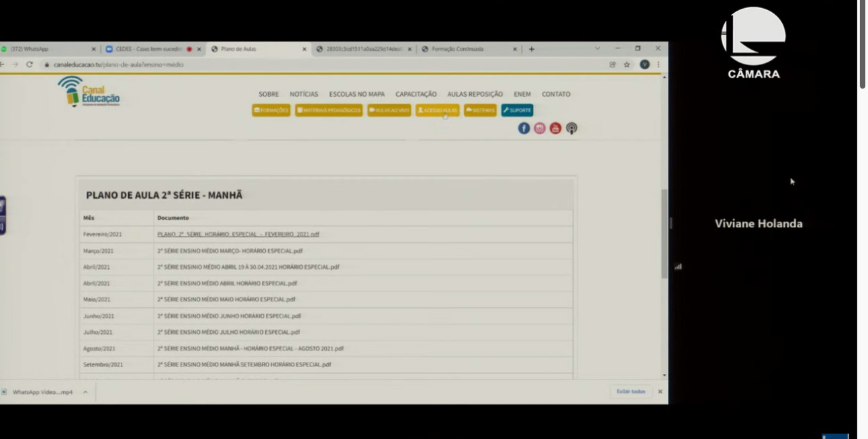Open the AGOSTO 2021 MANHÃ pdf
The image size is (868, 439).
tap(250, 348)
